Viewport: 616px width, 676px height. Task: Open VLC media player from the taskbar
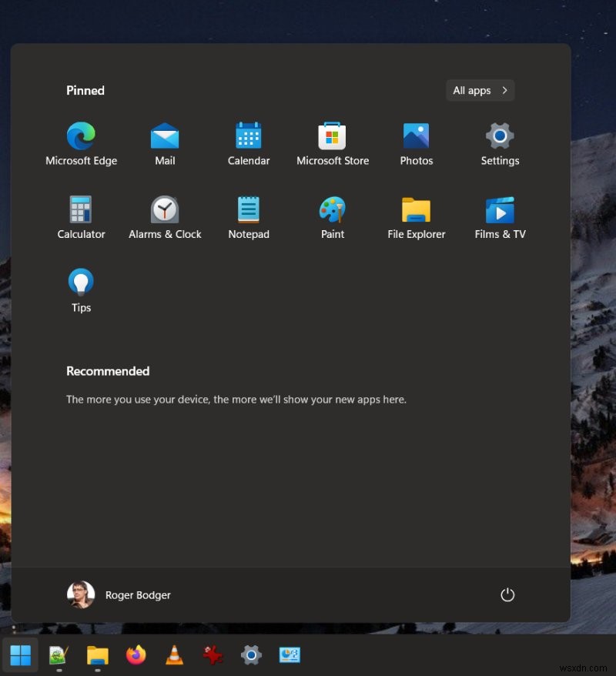(x=174, y=655)
